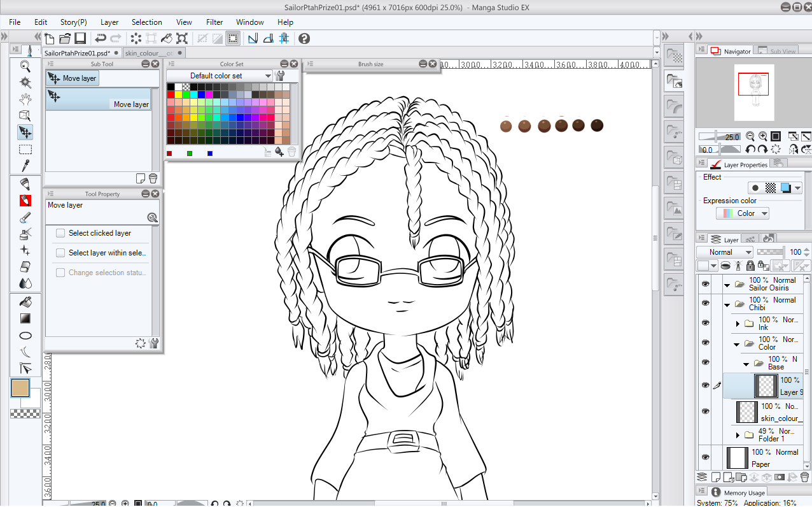Select the Zoom magnifier tool

(x=25, y=66)
